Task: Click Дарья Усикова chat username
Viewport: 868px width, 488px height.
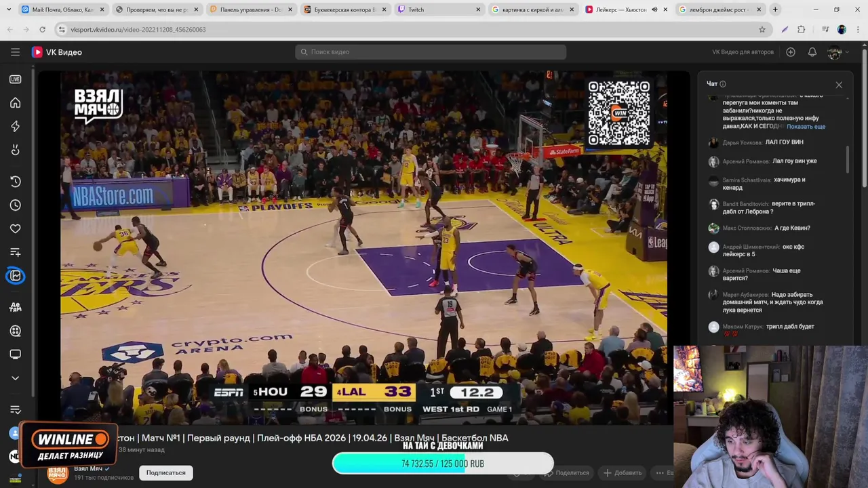Action: click(x=742, y=143)
